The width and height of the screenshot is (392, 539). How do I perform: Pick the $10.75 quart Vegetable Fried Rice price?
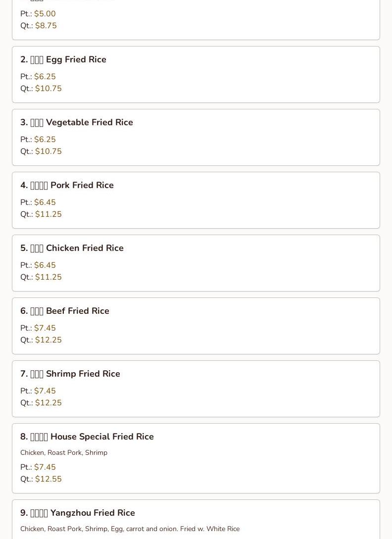pyautogui.click(x=49, y=151)
